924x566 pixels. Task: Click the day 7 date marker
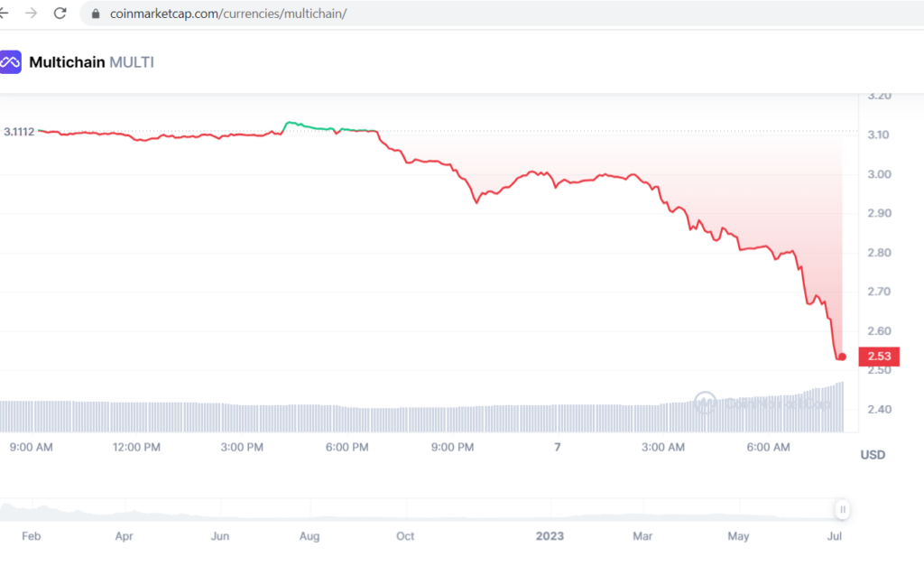click(557, 447)
